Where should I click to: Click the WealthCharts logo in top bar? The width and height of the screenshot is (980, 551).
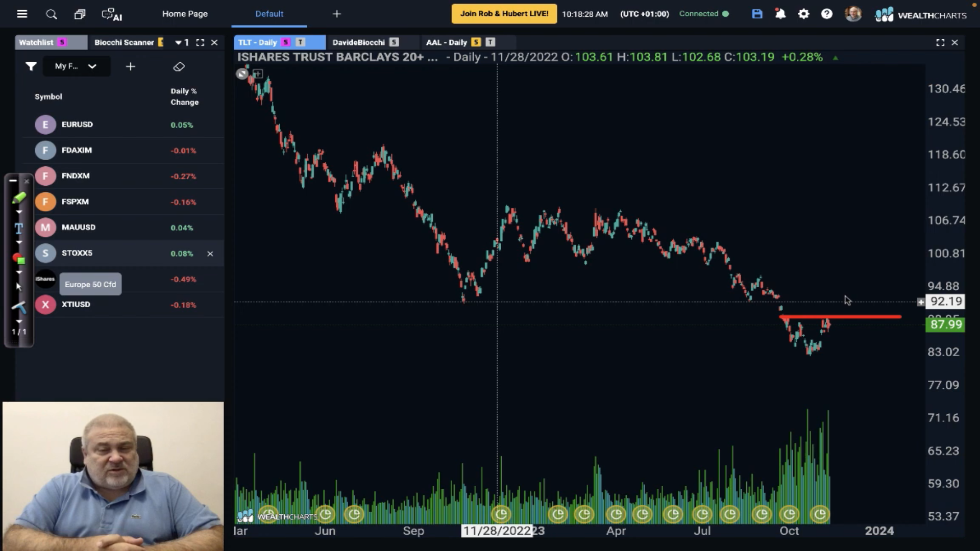pos(921,15)
